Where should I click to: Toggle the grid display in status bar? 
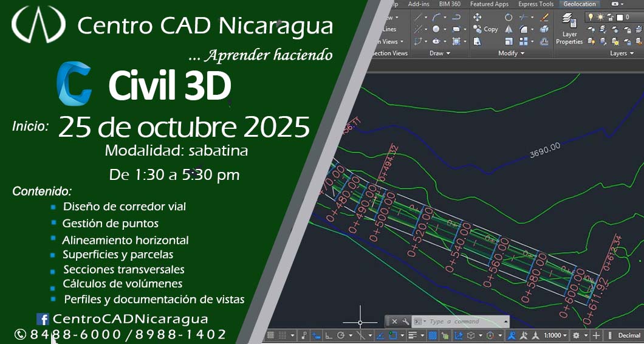270,335
